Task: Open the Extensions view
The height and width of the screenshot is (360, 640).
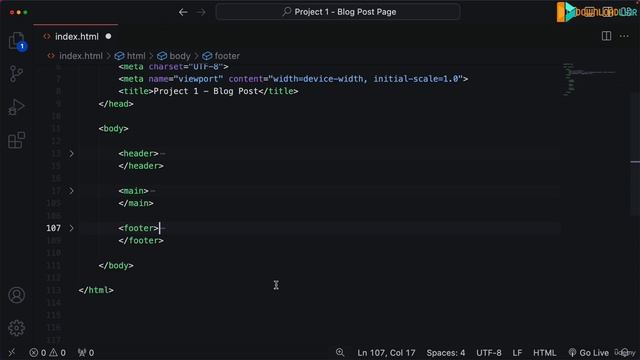Action: click(x=16, y=140)
